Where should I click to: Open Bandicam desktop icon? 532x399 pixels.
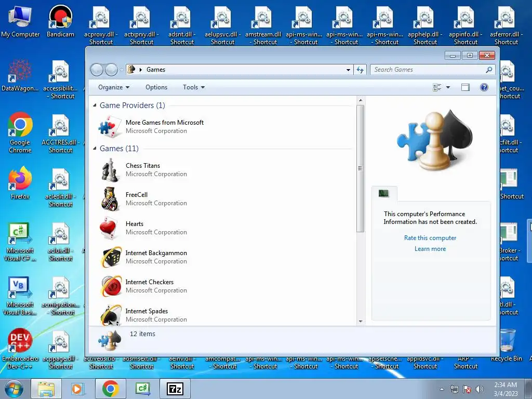coord(60,16)
